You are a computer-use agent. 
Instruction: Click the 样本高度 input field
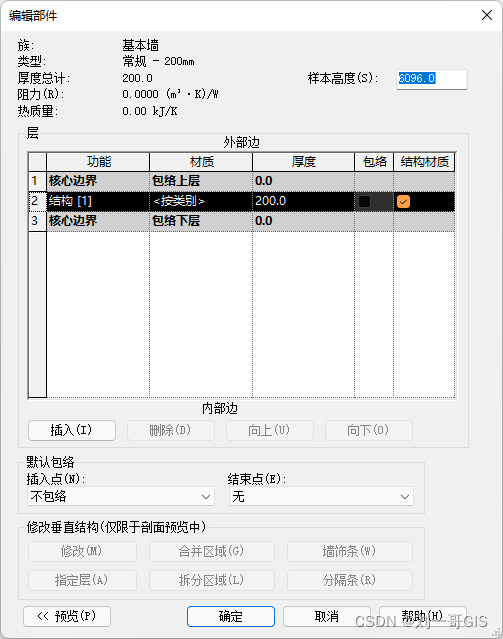[x=432, y=79]
